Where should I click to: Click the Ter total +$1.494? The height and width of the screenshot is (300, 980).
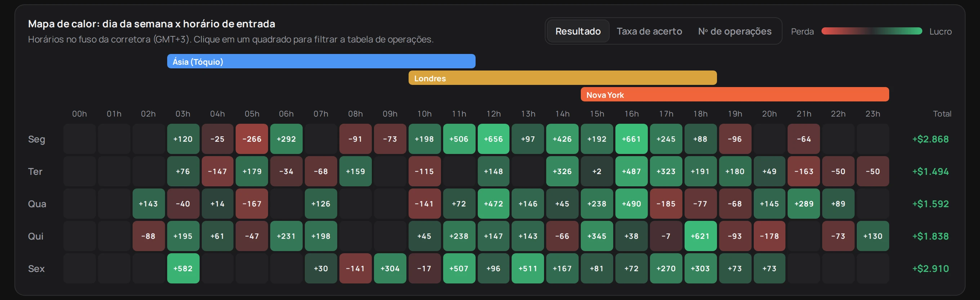[x=931, y=171]
